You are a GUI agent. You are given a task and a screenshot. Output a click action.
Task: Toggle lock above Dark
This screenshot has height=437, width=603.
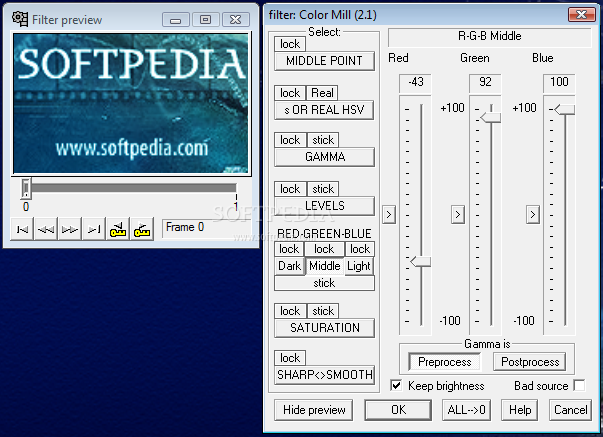click(x=289, y=249)
